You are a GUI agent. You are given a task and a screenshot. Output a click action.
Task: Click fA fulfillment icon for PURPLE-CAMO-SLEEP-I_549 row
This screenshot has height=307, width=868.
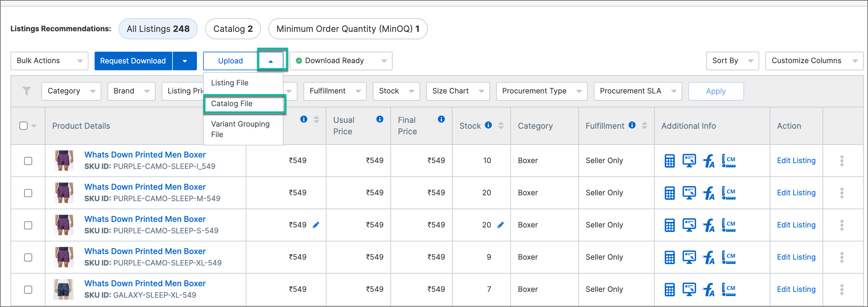click(x=708, y=161)
